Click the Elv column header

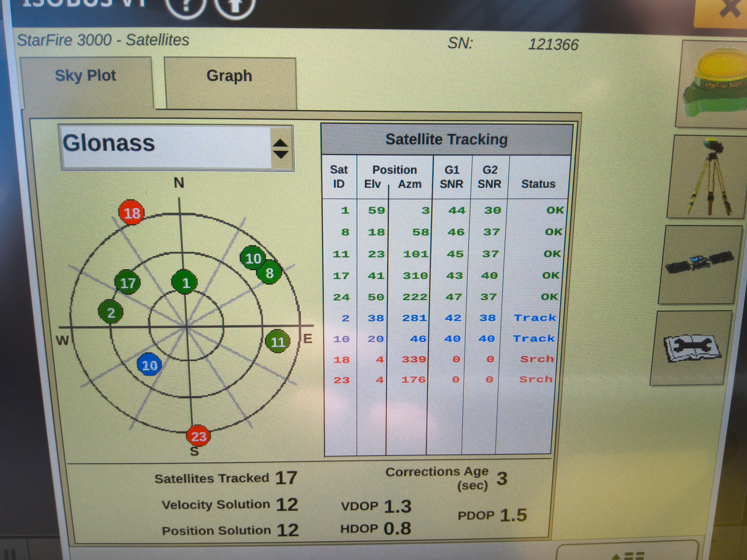pyautogui.click(x=372, y=184)
